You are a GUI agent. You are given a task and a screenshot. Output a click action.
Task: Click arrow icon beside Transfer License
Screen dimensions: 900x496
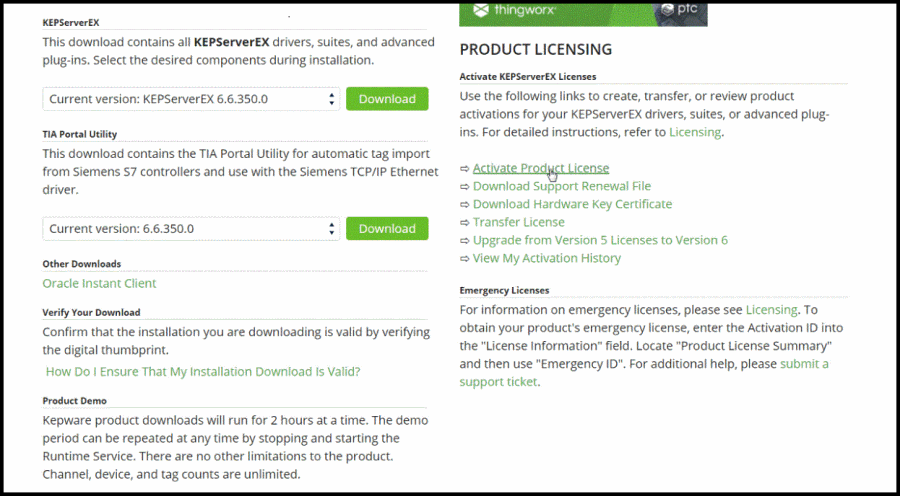pos(464,222)
